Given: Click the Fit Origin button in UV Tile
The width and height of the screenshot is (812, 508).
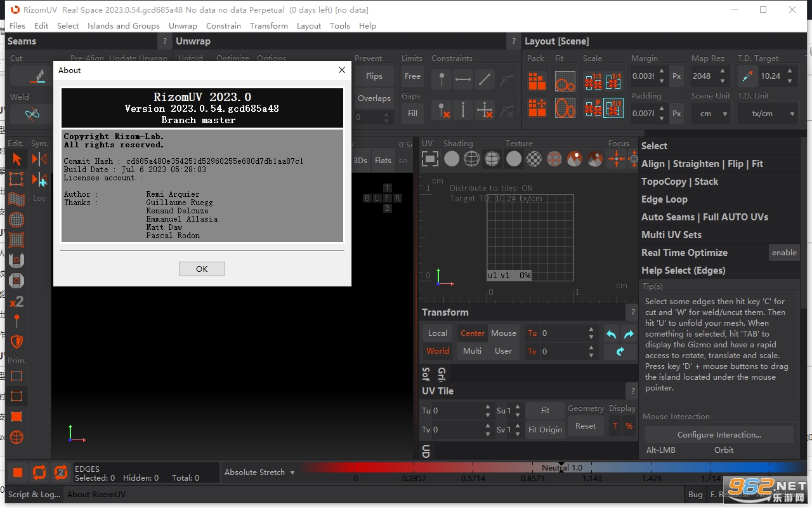Looking at the screenshot, I should click(545, 429).
